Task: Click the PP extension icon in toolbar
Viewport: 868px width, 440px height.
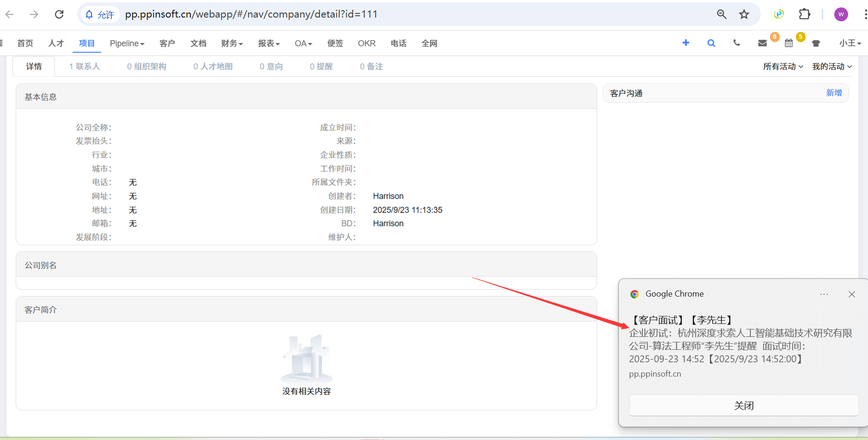Action: [779, 14]
